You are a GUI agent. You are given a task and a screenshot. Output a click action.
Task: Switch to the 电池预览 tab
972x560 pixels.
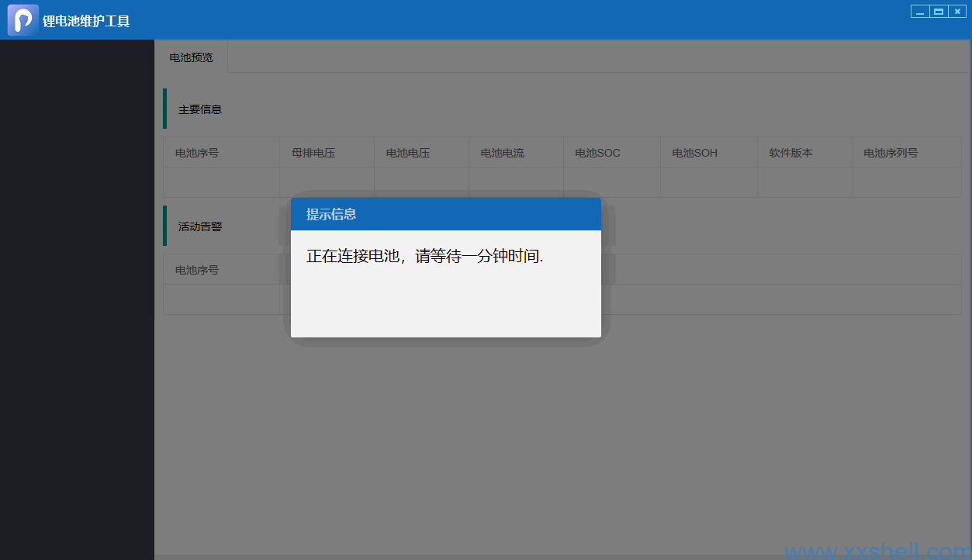click(191, 57)
